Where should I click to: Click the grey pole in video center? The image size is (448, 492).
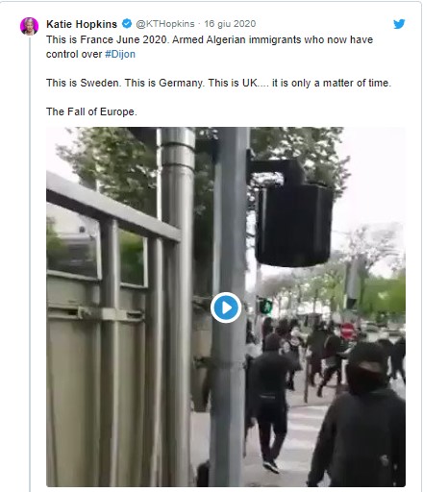tap(229, 307)
